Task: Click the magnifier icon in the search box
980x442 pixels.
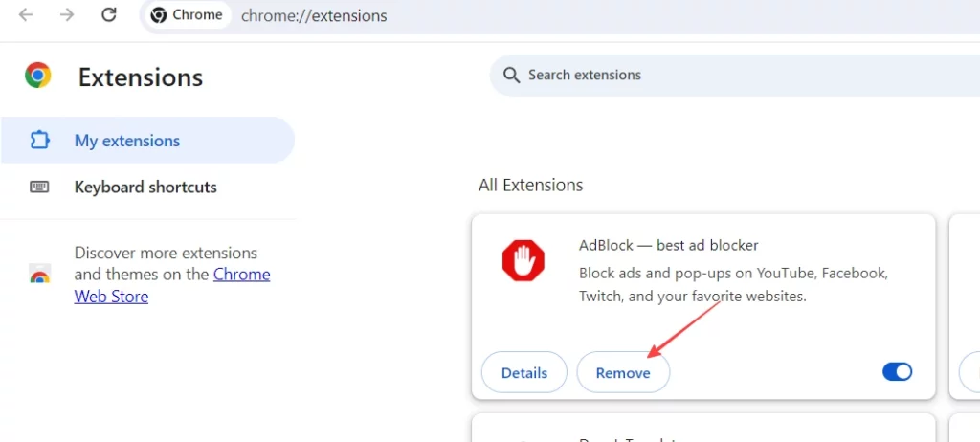Action: [511, 76]
